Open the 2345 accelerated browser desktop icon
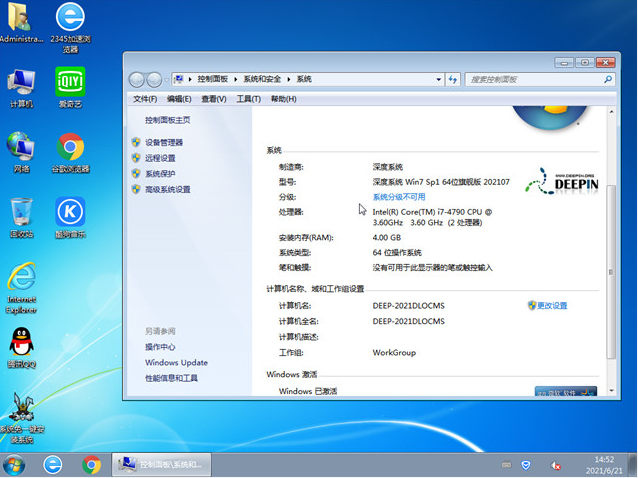The height and width of the screenshot is (478, 638). (x=70, y=18)
